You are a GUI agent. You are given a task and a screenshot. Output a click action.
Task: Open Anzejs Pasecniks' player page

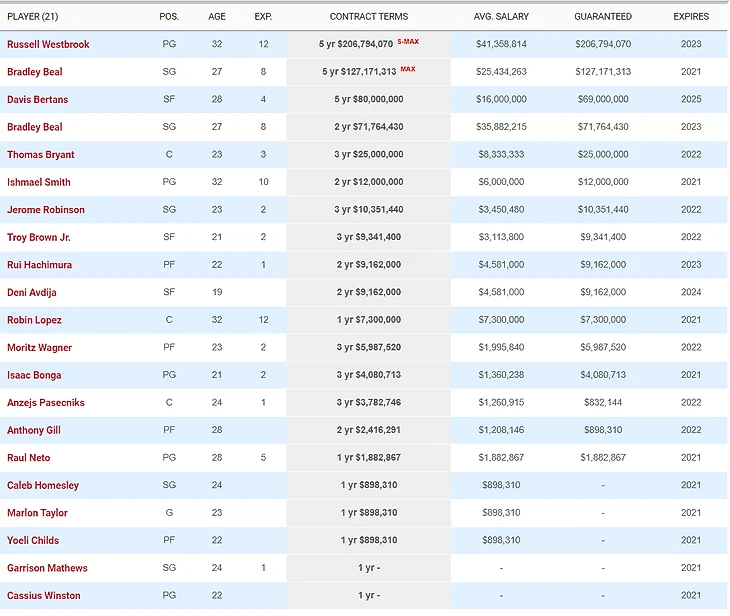pos(46,403)
